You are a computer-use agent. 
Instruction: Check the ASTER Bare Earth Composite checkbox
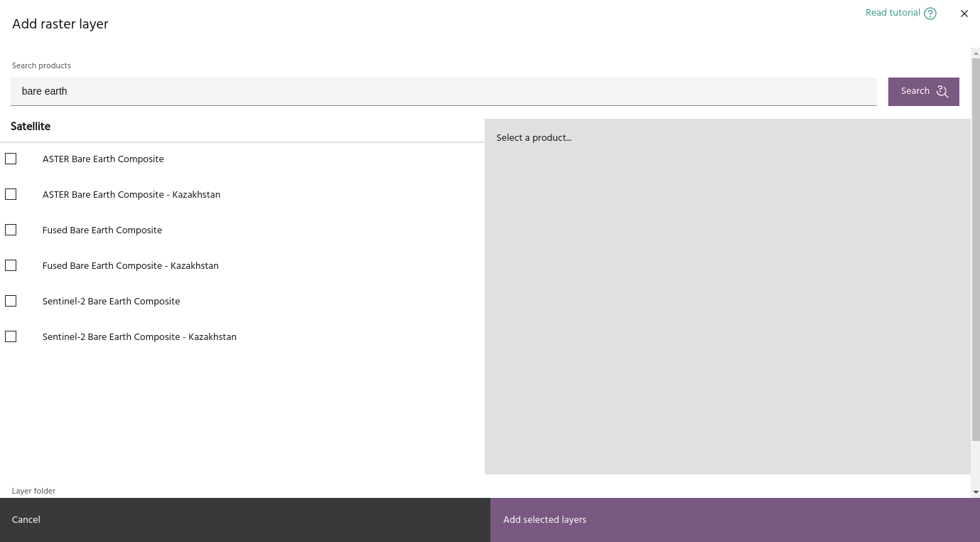(11, 159)
